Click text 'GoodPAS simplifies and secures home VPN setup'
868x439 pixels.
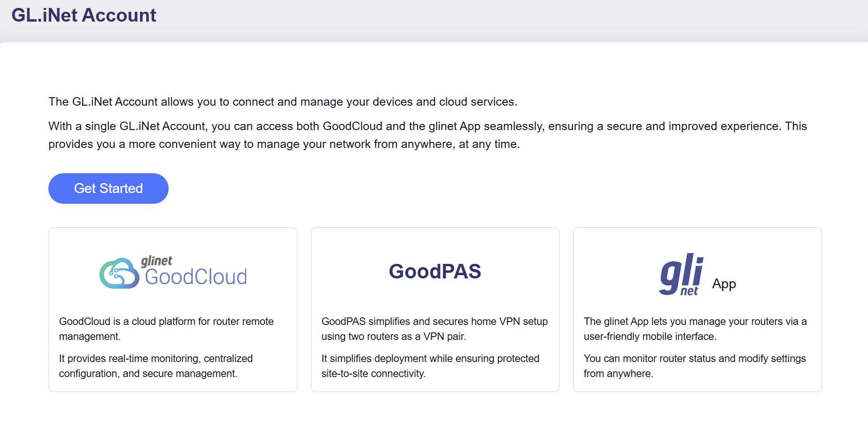coord(434,321)
